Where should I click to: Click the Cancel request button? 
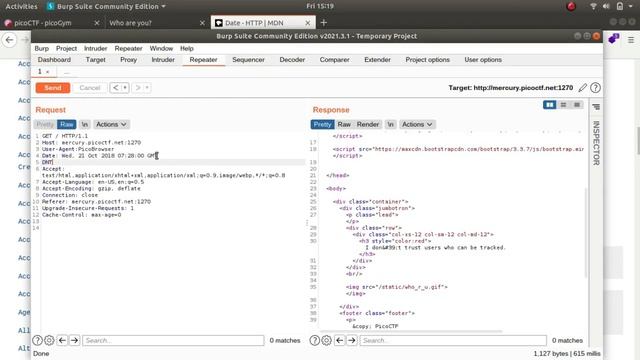click(89, 88)
